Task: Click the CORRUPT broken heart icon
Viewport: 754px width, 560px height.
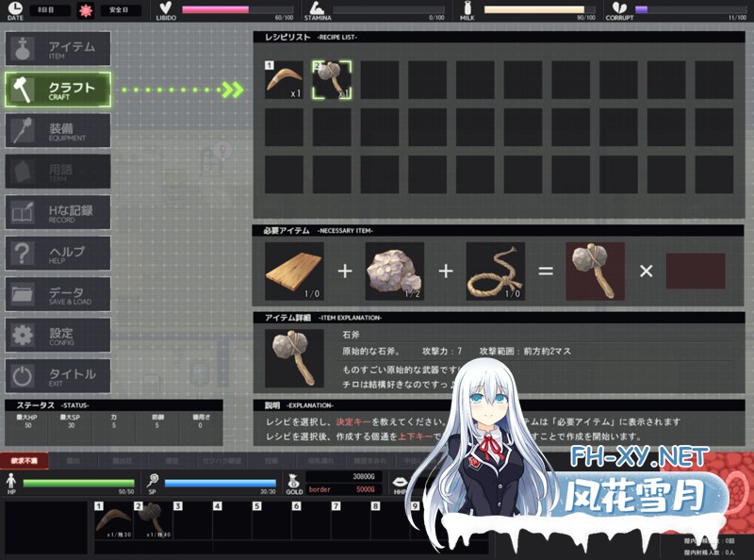Action: pos(618,8)
